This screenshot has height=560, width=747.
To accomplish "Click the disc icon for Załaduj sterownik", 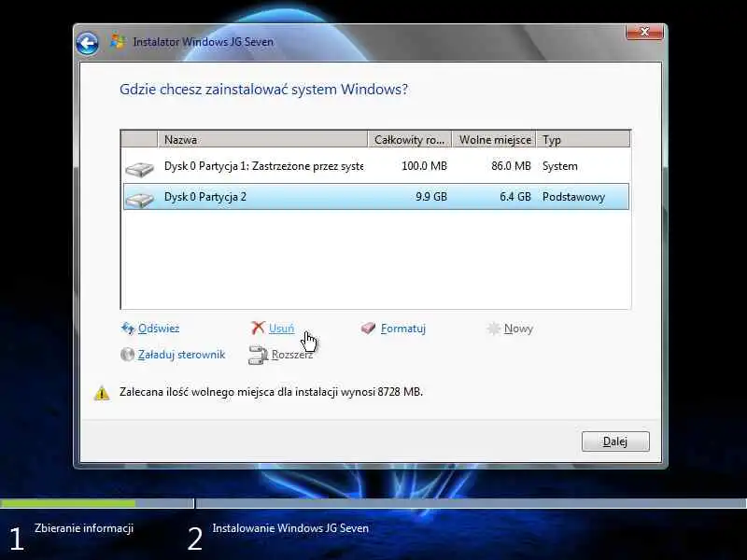I will click(x=127, y=355).
